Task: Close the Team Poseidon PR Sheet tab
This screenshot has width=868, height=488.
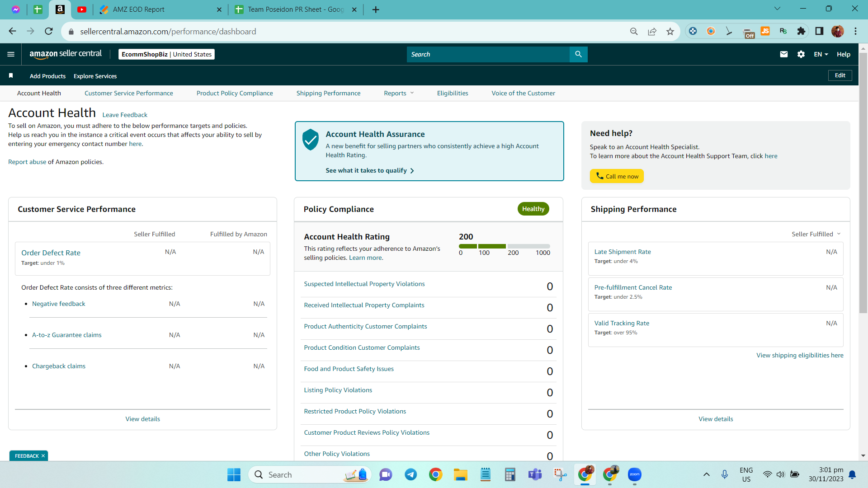Action: (x=354, y=9)
